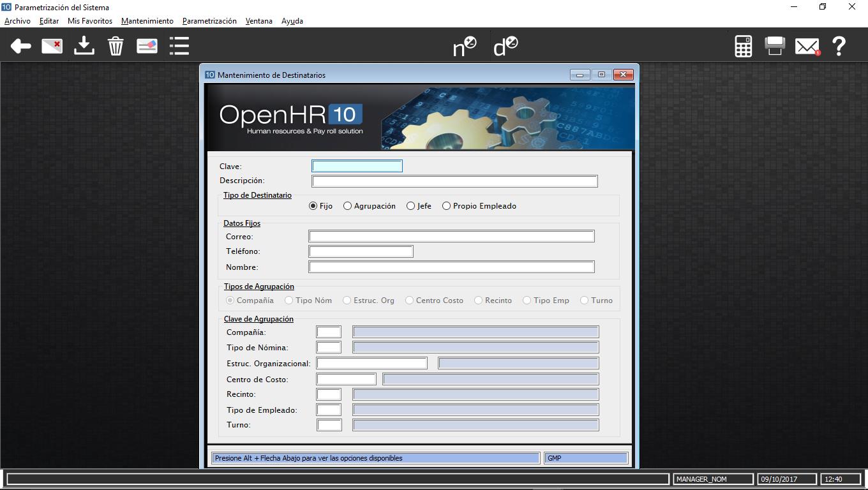Screen dimensions: 868x490
Task: Choose the Propio Empleado option
Action: click(x=447, y=206)
